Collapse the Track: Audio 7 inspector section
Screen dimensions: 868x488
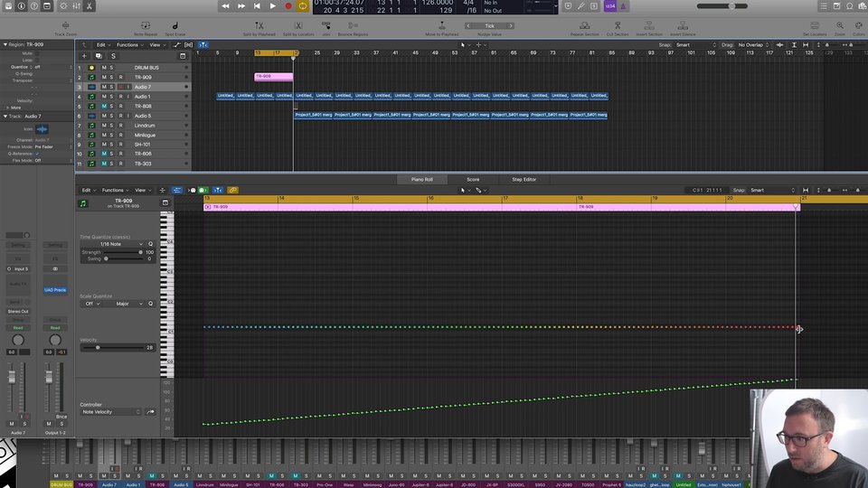point(5,117)
